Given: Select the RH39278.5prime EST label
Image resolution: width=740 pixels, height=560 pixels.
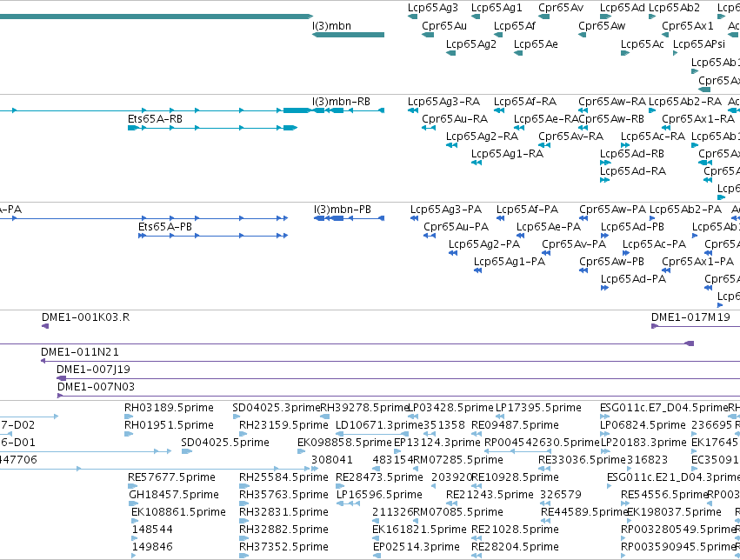Looking at the screenshot, I should tap(363, 408).
